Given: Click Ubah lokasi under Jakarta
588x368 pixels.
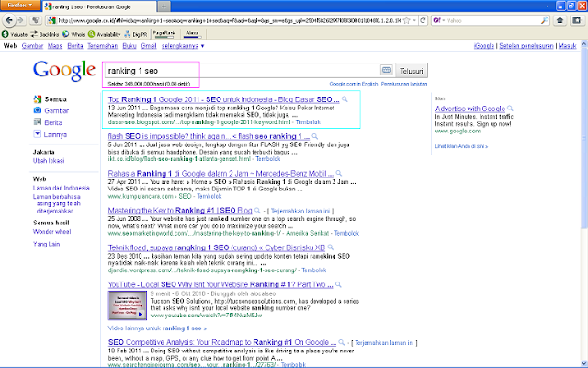Looking at the screenshot, I should coord(49,161).
